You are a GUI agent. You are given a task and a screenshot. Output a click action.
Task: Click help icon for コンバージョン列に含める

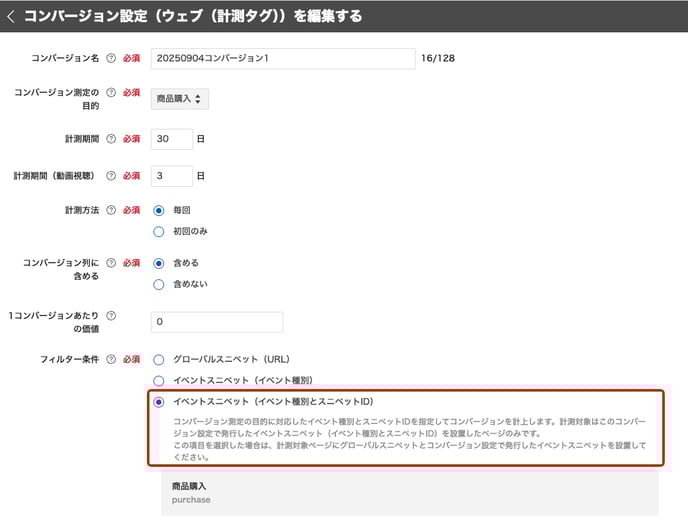pos(111,263)
